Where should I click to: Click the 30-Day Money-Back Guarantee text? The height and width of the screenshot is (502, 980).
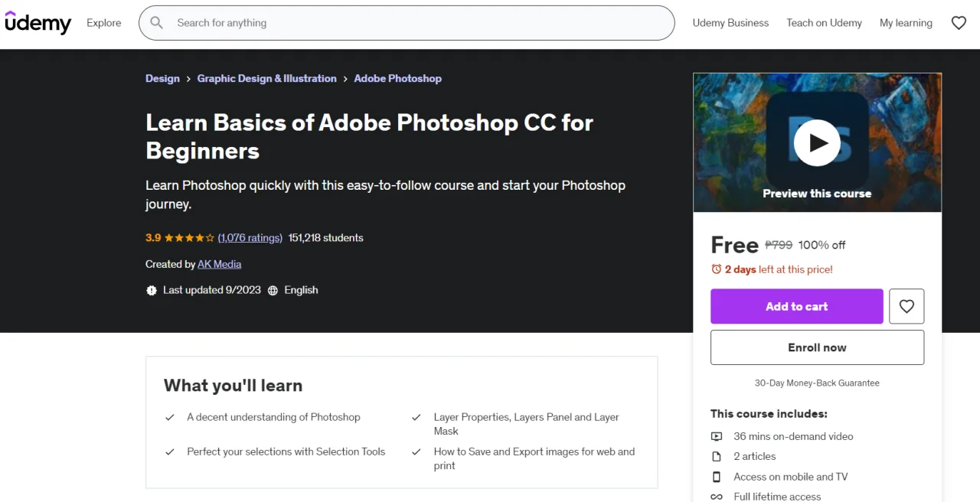click(x=817, y=383)
